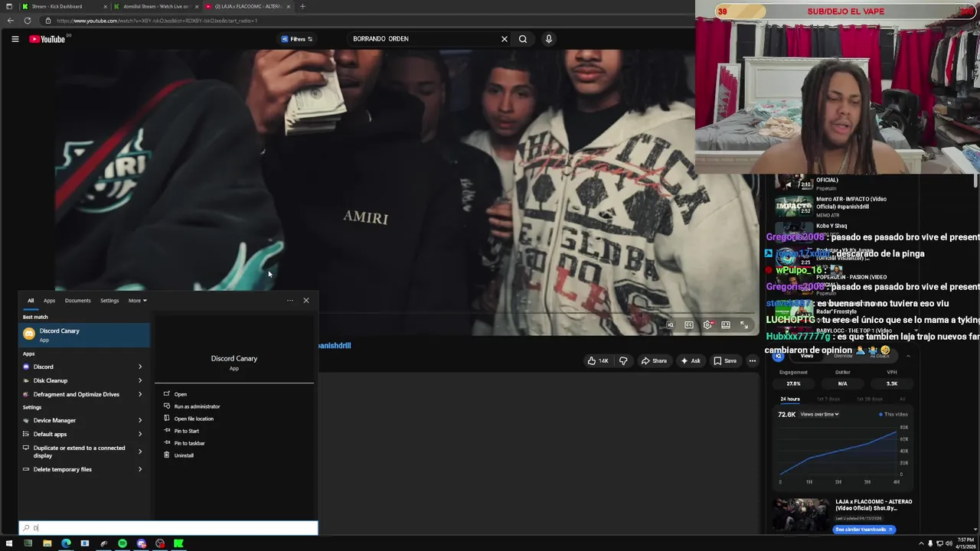Expand the Device Manager result arrow
Viewport: 980px width, 551px height.
click(140, 420)
